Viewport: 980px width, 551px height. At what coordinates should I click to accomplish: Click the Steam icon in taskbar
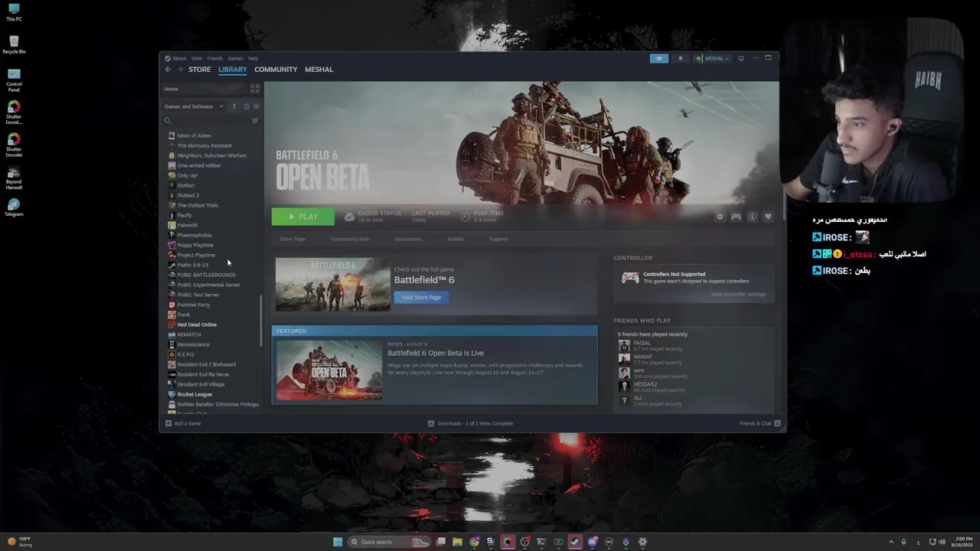[x=575, y=542]
